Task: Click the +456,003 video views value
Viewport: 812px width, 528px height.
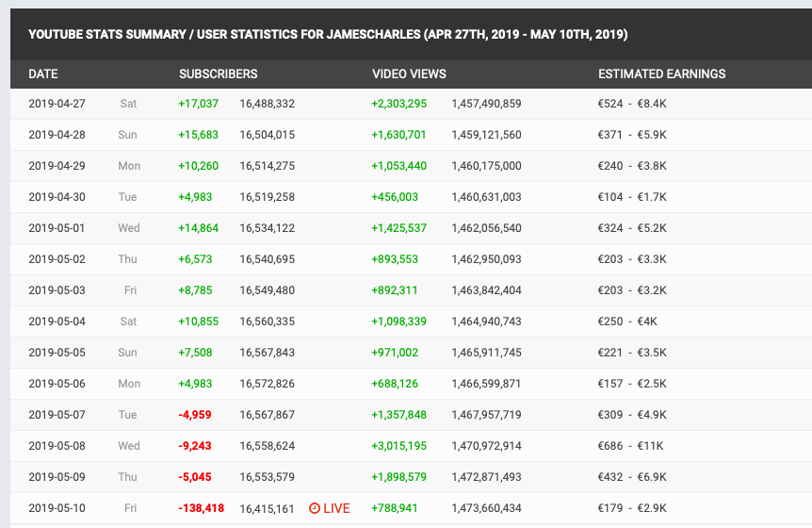Action: (x=395, y=197)
